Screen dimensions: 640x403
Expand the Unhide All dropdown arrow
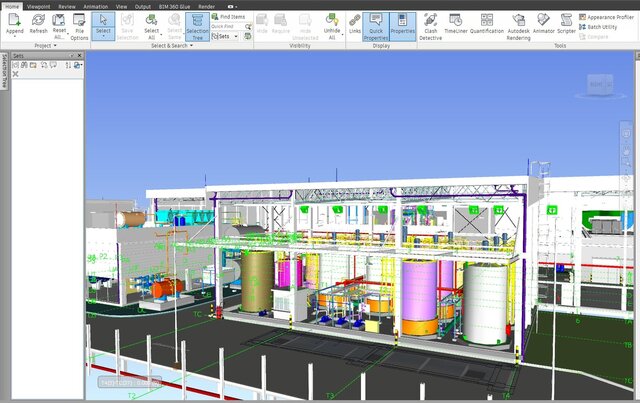tap(342, 34)
